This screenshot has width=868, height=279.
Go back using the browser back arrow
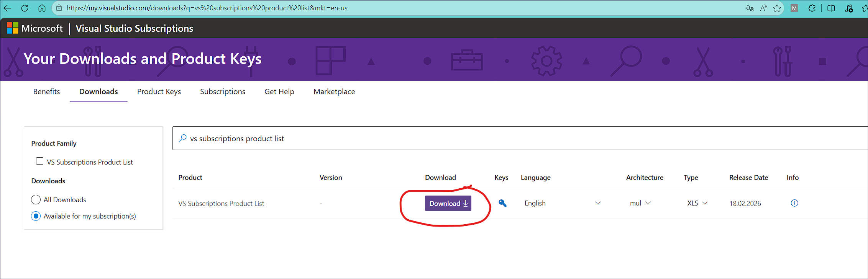tap(8, 8)
